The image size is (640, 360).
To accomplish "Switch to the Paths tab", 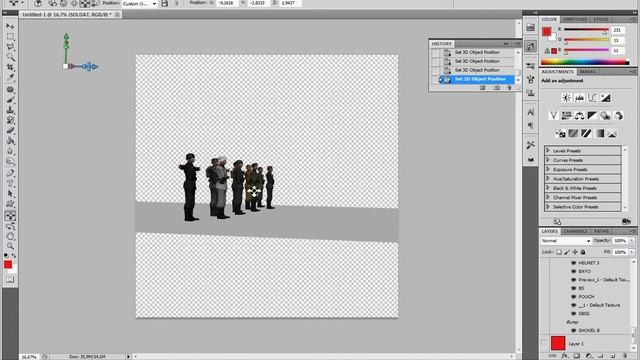I will coord(601,231).
